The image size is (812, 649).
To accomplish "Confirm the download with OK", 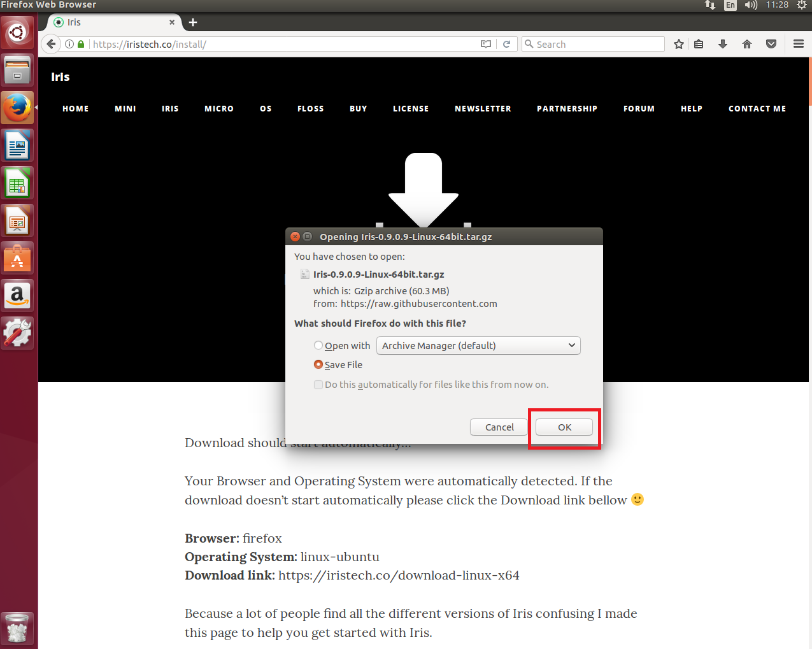I will [564, 427].
